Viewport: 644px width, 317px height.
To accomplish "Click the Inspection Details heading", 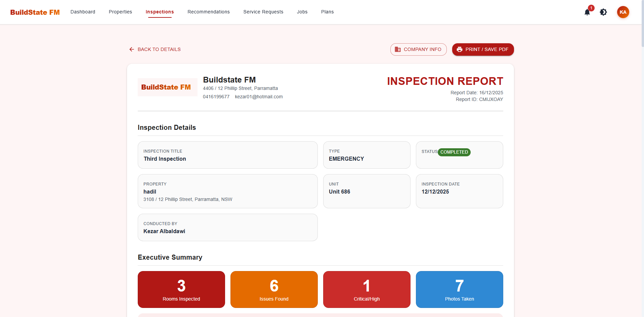I will pos(167,127).
